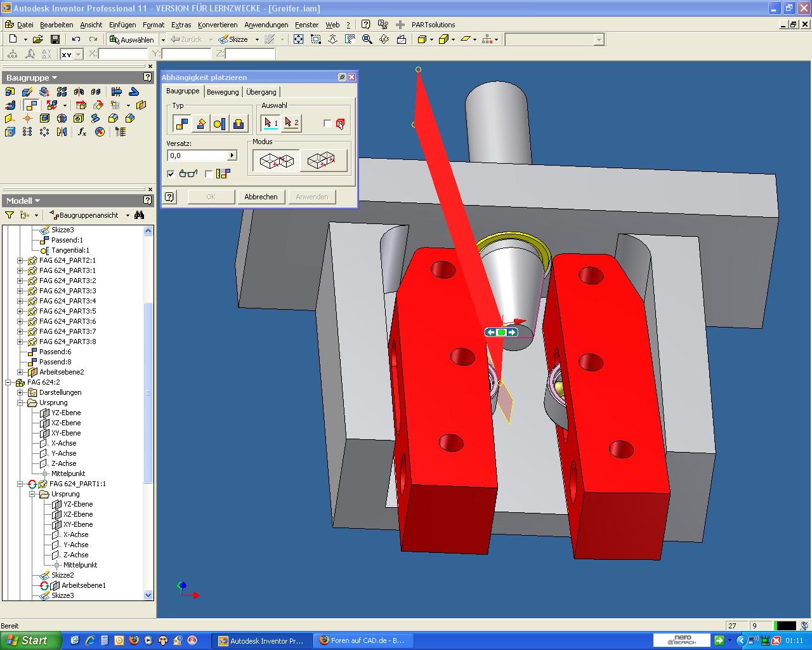Viewport: 812px width, 650px height.
Task: Click the Open file folder icon
Action: click(x=37, y=39)
